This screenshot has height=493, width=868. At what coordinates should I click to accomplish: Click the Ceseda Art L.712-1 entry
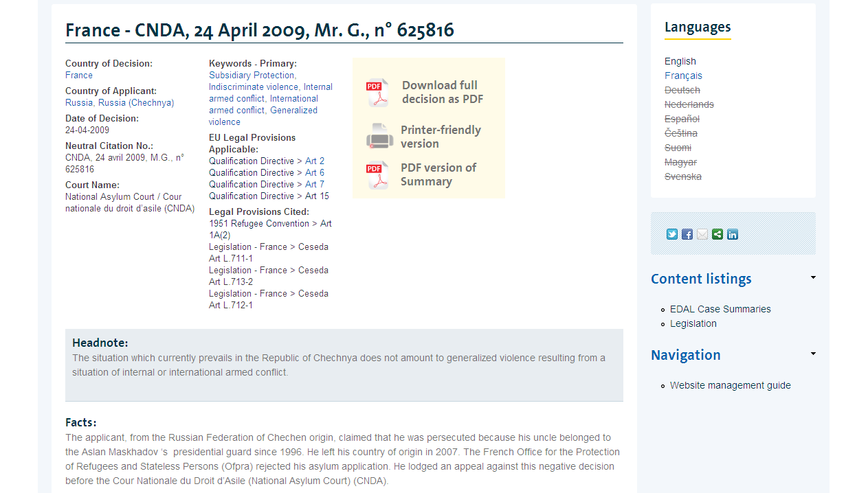269,299
